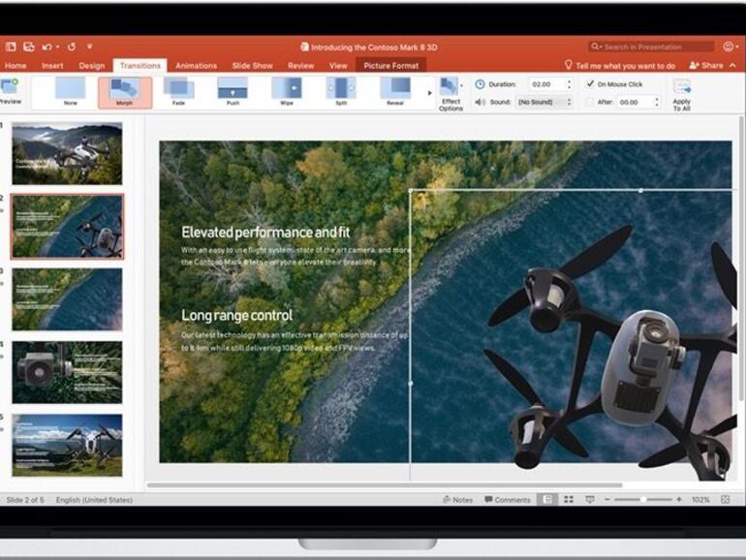Image resolution: width=746 pixels, height=560 pixels.
Task: Select slide 5 thumbnail
Action: [67, 445]
